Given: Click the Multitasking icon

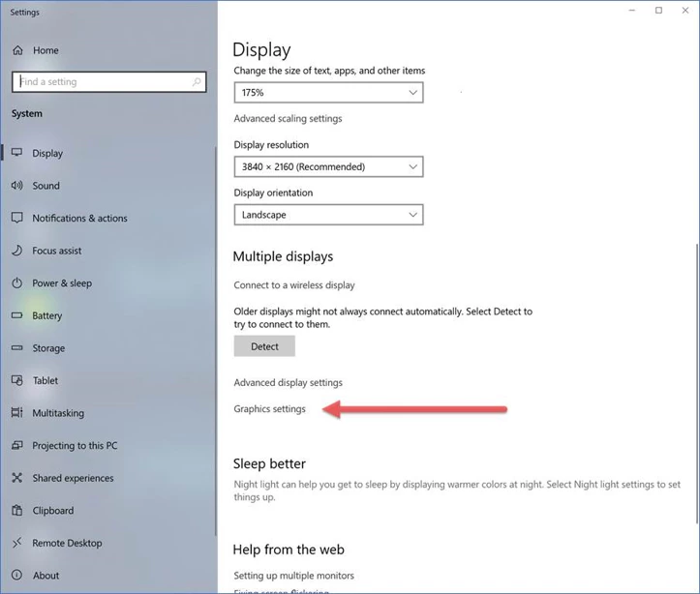Looking at the screenshot, I should 17,412.
